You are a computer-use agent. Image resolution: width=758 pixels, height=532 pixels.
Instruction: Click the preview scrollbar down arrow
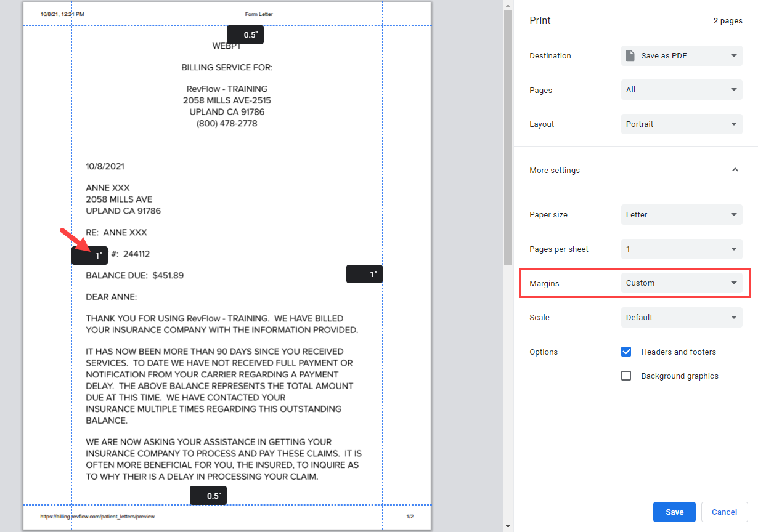click(508, 526)
